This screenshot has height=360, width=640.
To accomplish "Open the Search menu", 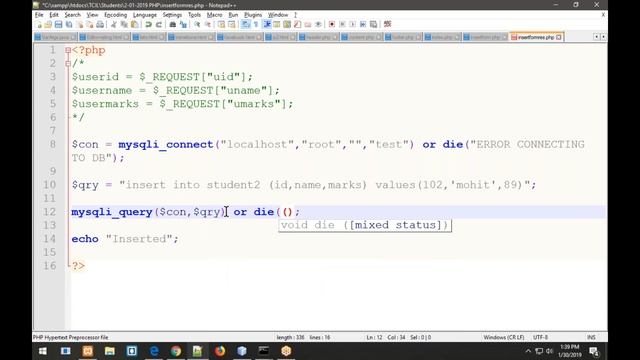I will (x=72, y=15).
